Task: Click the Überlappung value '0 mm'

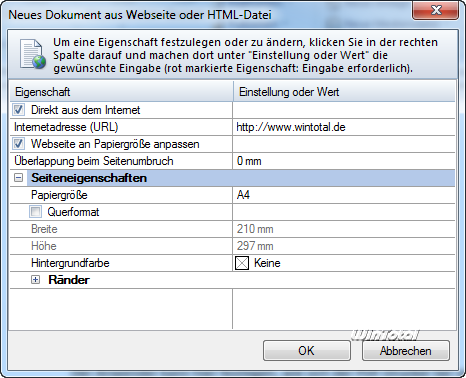Action: click(x=344, y=161)
